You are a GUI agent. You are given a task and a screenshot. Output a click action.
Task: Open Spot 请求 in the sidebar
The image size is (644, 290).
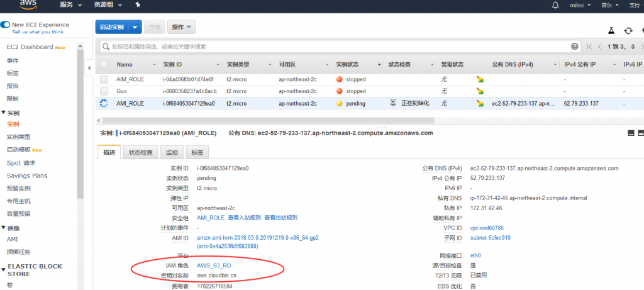[21, 163]
